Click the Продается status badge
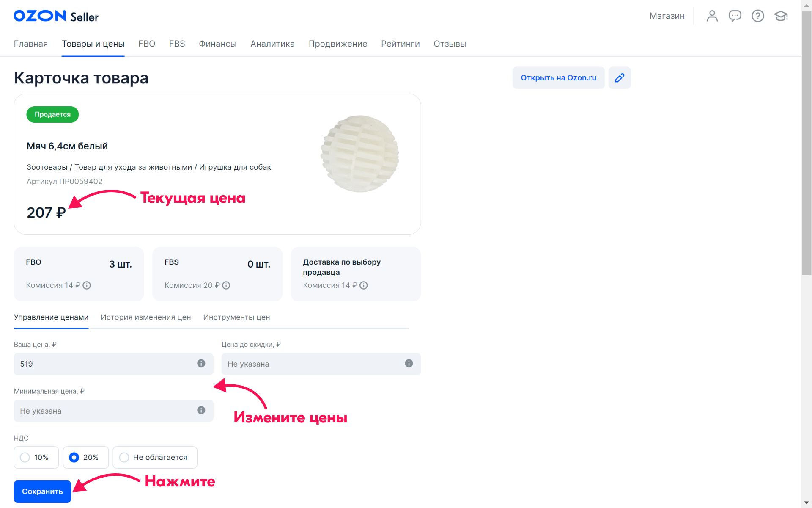812x508 pixels. point(52,114)
